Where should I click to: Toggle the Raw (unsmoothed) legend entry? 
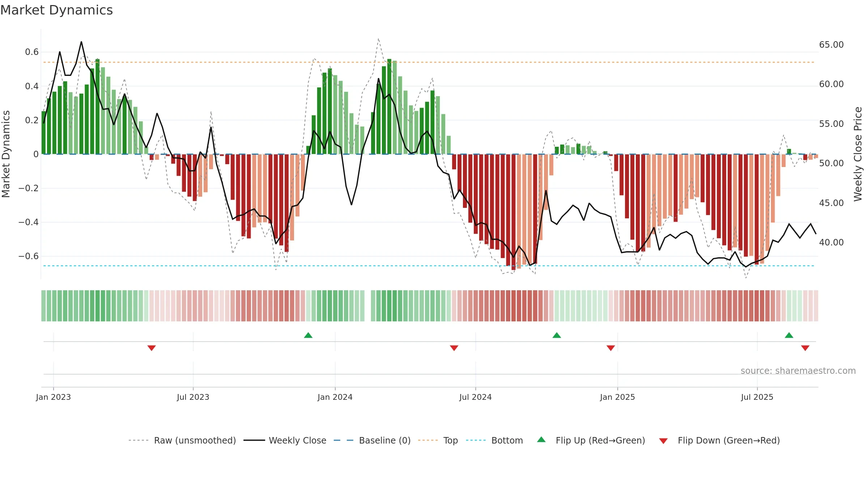coord(182,440)
